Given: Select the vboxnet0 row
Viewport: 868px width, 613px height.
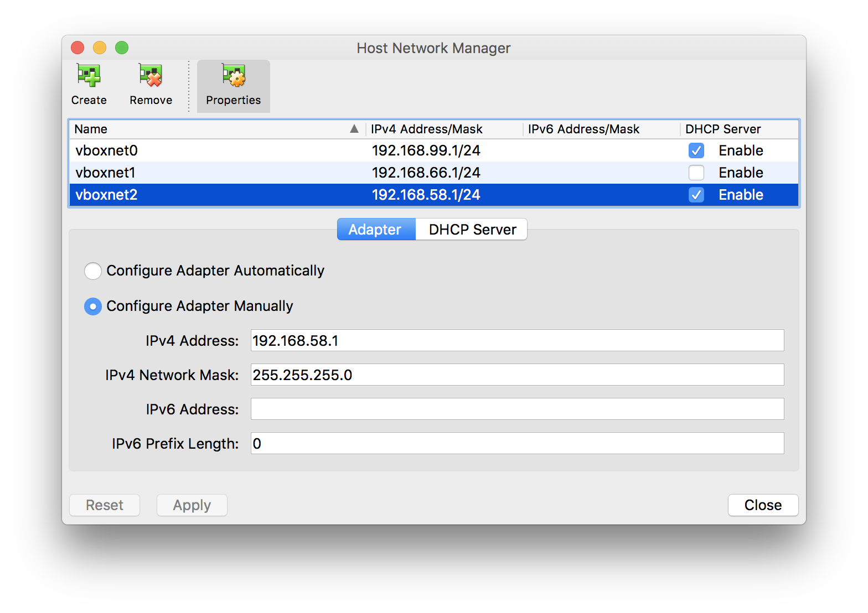Looking at the screenshot, I should 434,150.
